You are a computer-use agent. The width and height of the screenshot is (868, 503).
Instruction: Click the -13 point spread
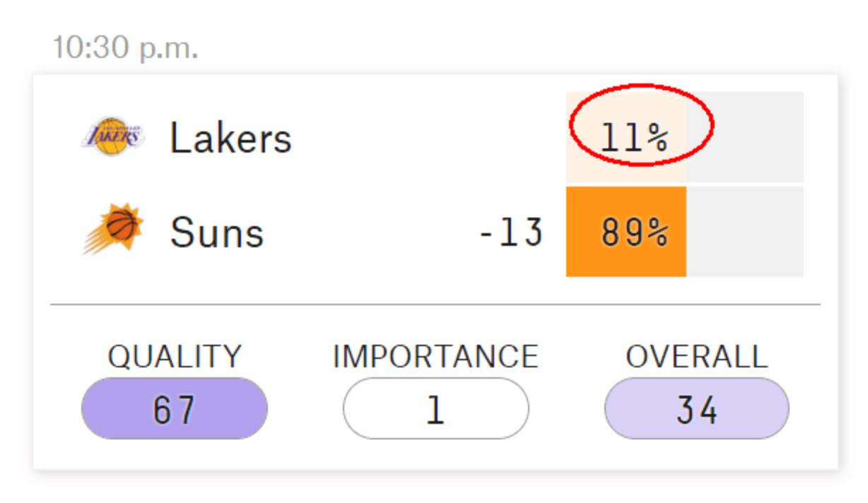(x=512, y=232)
